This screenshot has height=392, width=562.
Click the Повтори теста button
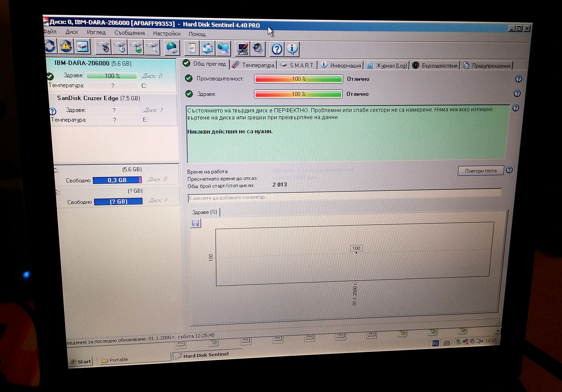coord(481,171)
